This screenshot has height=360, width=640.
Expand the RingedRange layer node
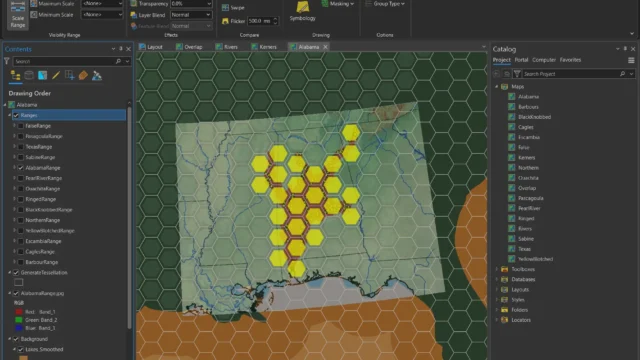click(x=14, y=199)
